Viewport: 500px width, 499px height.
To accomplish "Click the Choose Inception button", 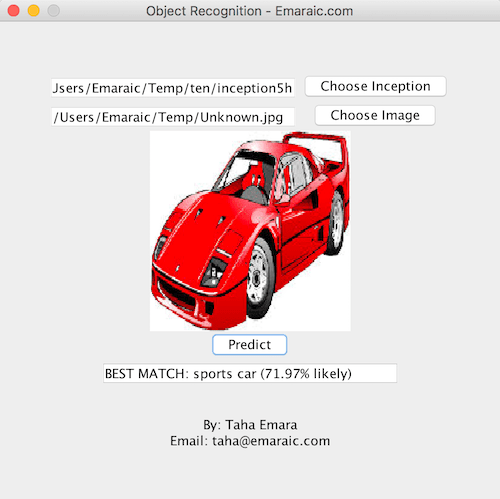I will tap(375, 86).
